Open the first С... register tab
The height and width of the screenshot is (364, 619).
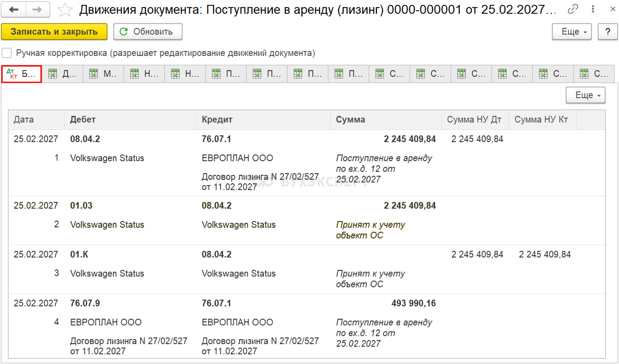pos(390,74)
